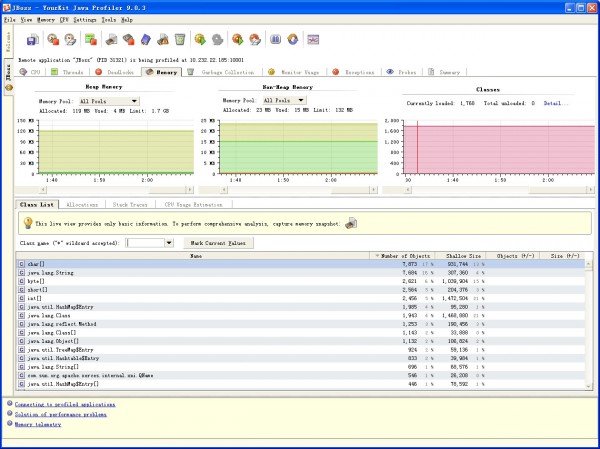Click memory snapshot icon in yellow hint bar

(351, 224)
